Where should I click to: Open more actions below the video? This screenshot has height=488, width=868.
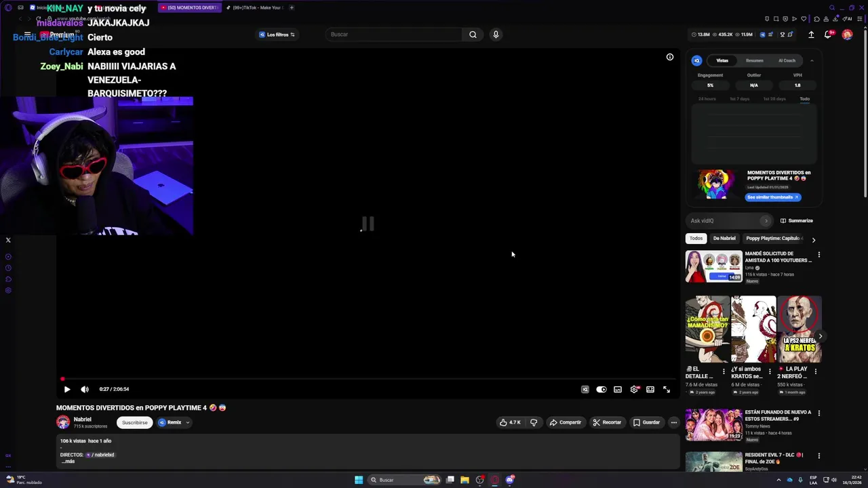673,422
